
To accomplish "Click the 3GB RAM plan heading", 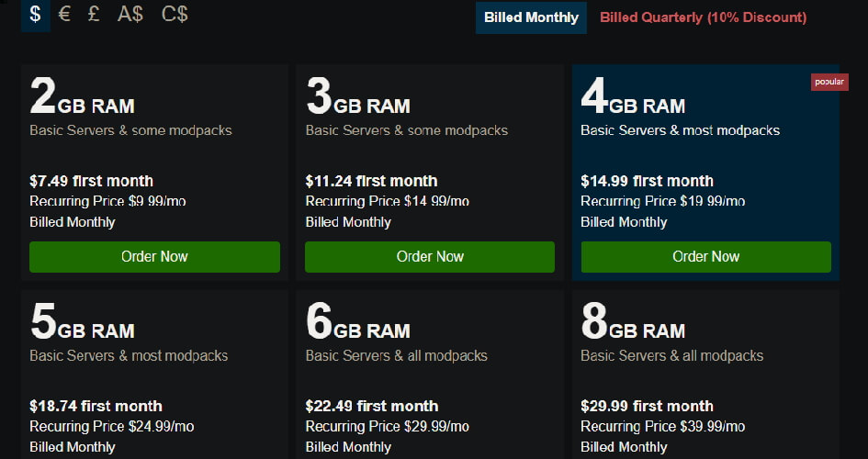I will click(357, 95).
